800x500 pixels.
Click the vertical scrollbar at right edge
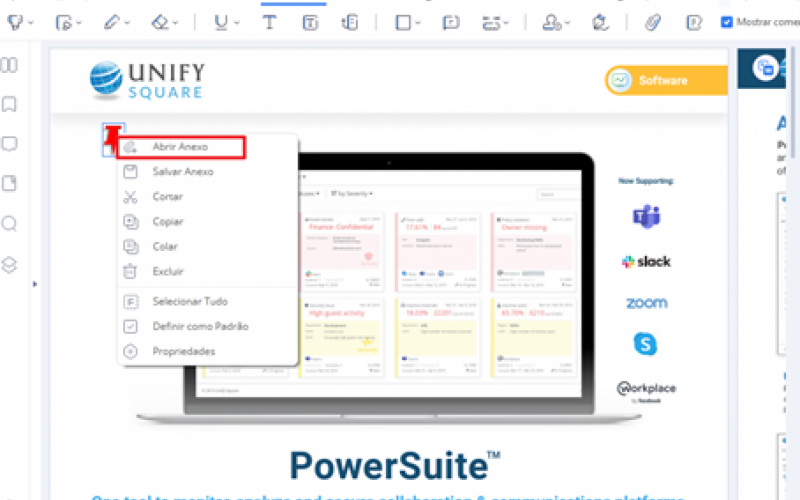coord(793,102)
